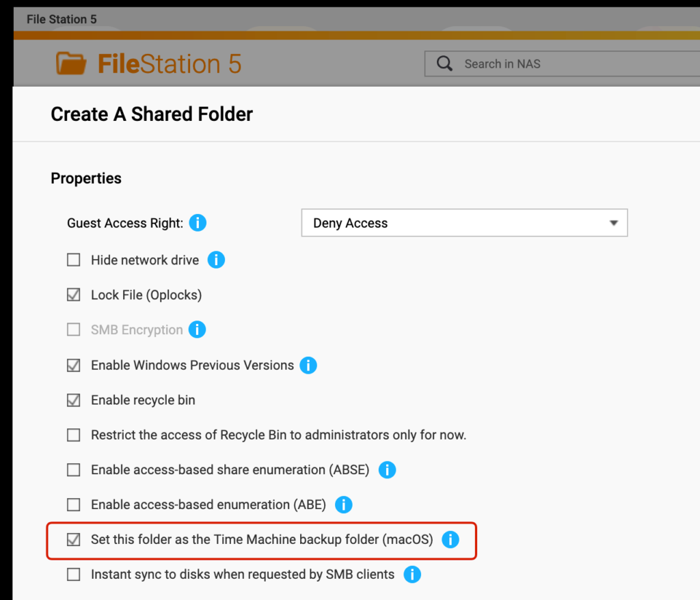
Task: Uncheck the Time Machine backup folder option
Action: click(73, 539)
